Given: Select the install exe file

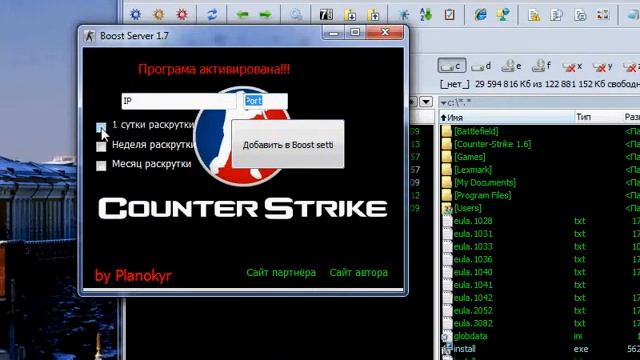Looking at the screenshot, I should (464, 349).
